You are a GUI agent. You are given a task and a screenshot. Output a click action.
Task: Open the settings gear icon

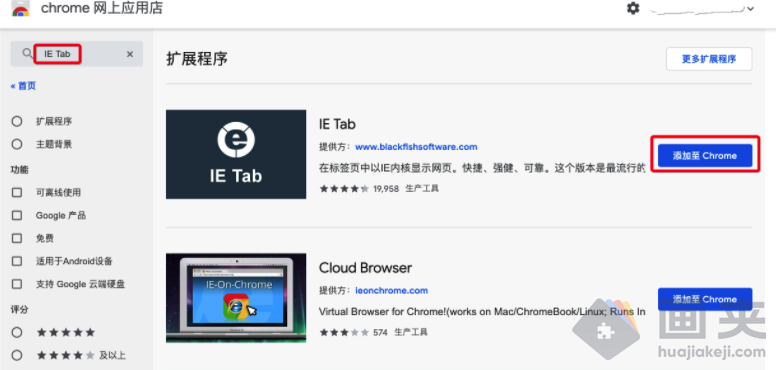coord(633,8)
